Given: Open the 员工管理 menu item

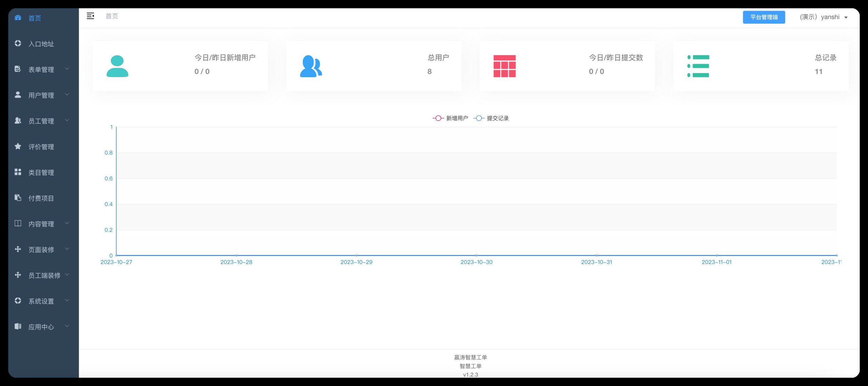Looking at the screenshot, I should 41,121.
